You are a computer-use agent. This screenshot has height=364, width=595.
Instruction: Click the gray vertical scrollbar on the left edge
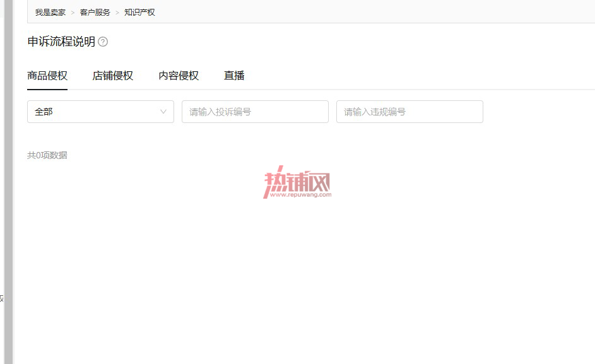[8, 182]
